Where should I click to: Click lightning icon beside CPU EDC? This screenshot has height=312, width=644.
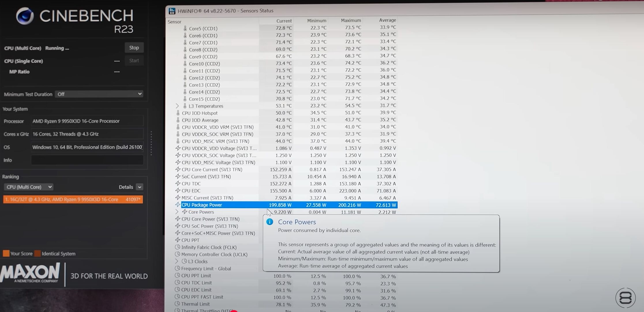click(x=178, y=190)
